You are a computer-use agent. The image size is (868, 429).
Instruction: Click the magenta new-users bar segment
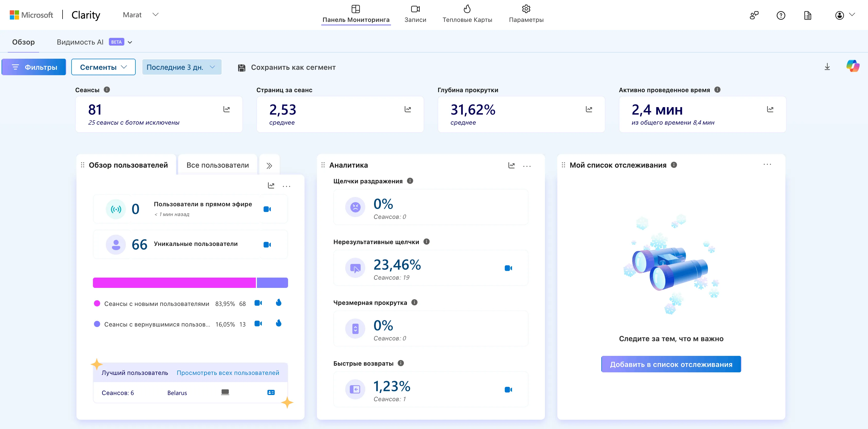(x=174, y=283)
